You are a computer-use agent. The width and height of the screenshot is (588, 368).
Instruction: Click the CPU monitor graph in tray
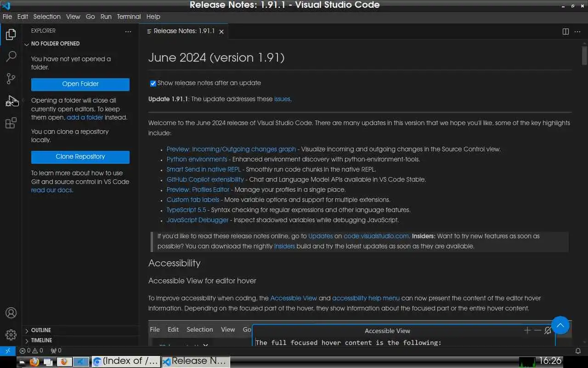[527, 362]
